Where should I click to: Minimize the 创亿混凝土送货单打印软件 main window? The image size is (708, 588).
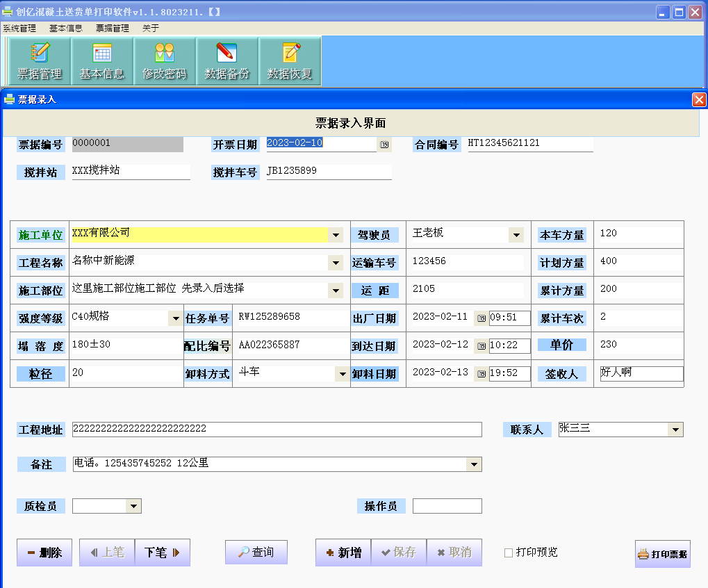[x=662, y=13]
